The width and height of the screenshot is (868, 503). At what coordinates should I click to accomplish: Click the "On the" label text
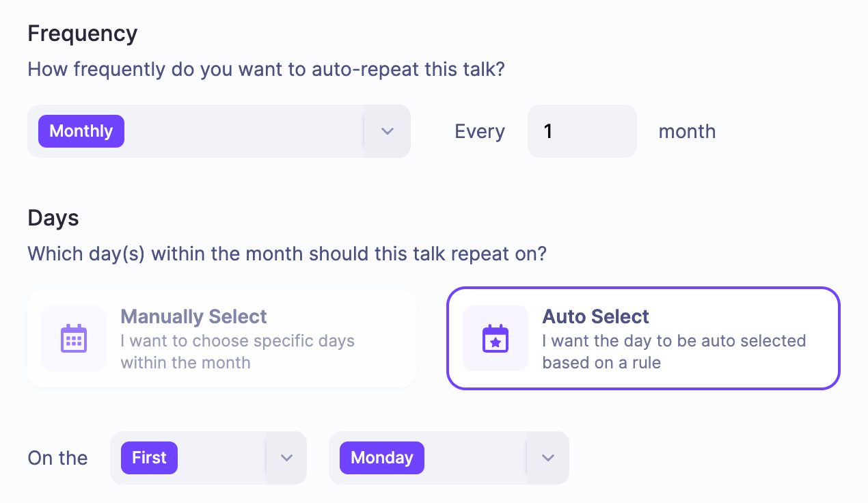pyautogui.click(x=57, y=458)
